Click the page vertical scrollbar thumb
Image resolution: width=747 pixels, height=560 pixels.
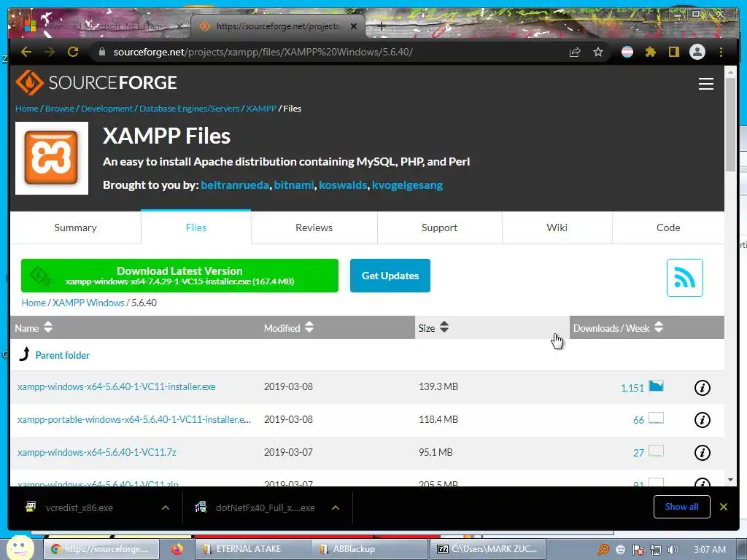click(x=730, y=124)
